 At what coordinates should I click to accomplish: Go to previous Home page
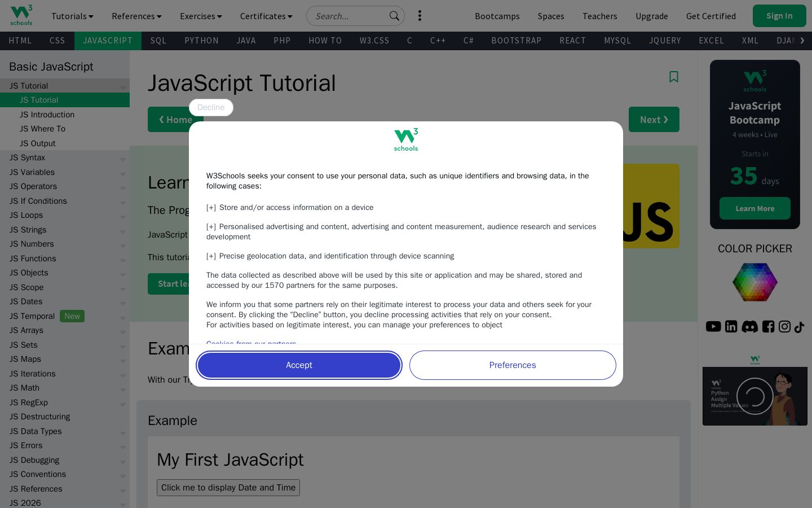(175, 120)
